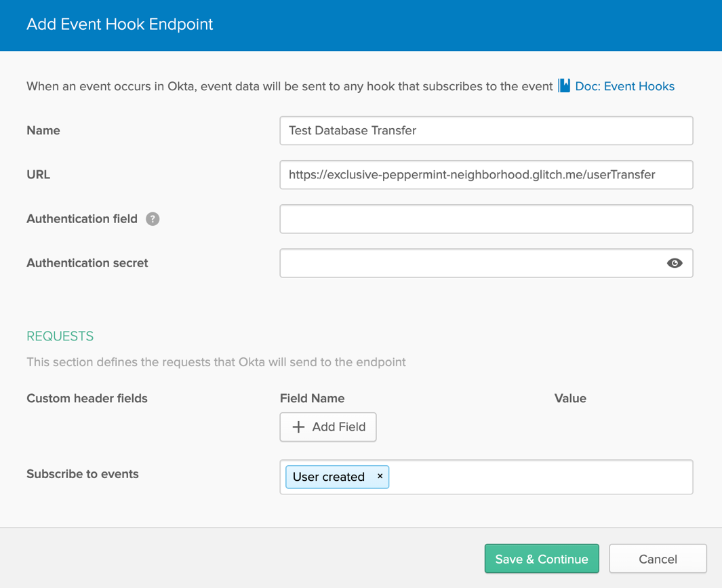Viewport: 722px width, 588px height.
Task: Click the Authentication field help question mark
Action: [x=153, y=219]
